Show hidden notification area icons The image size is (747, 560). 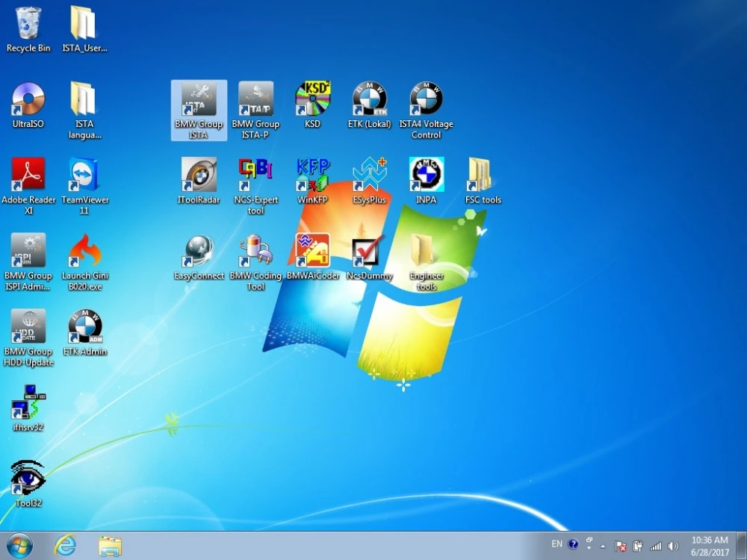[x=603, y=547]
